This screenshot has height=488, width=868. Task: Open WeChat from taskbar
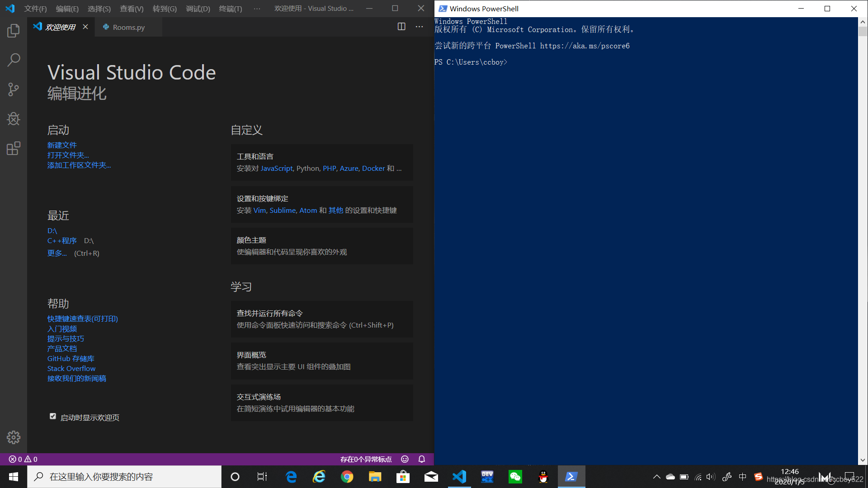[515, 477]
